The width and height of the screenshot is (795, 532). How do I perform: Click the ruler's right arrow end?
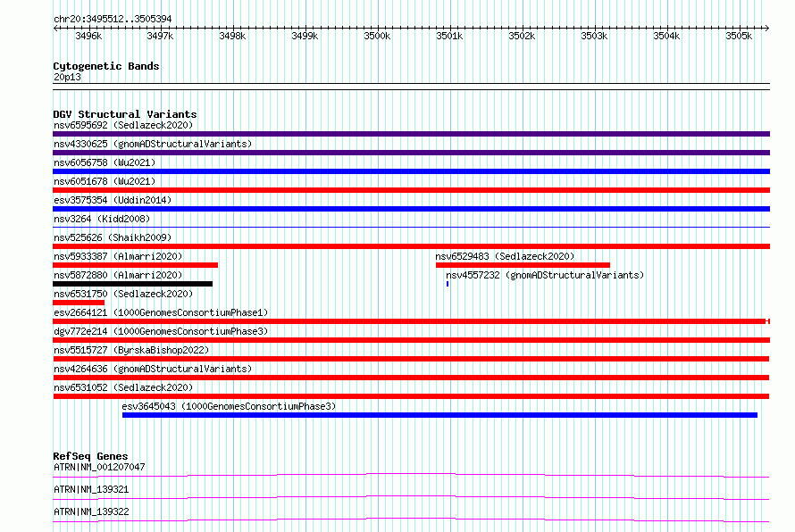767,29
